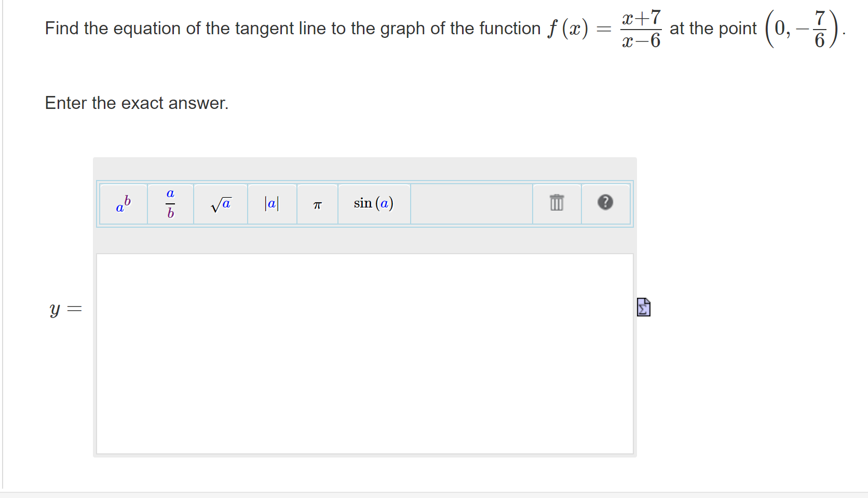Select the √a button on the math toolbar
This screenshot has height=498, width=868.
point(220,204)
